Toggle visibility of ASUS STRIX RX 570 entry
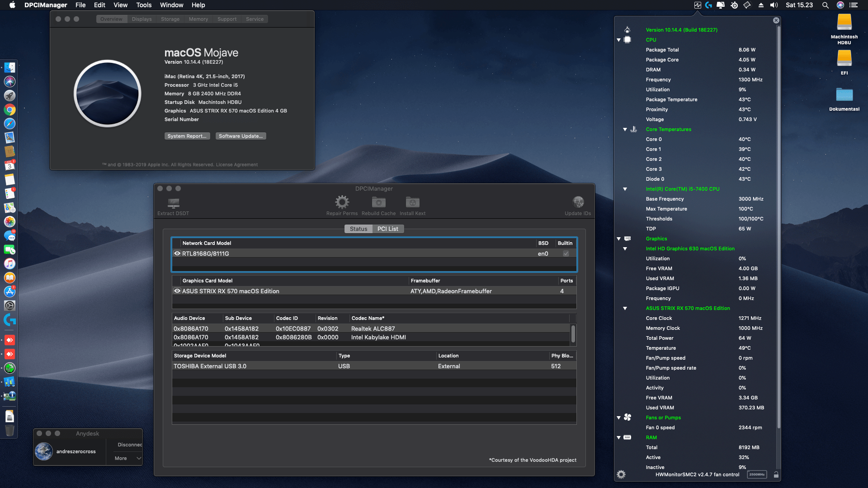Image resolution: width=868 pixels, height=488 pixels. coord(177,291)
